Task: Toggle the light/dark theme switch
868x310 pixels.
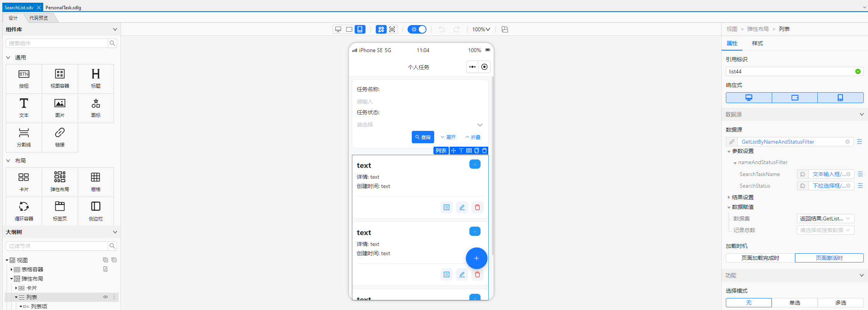Action: coord(417,29)
